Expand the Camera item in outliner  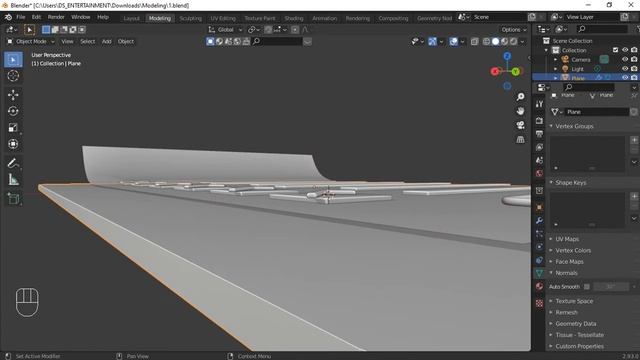click(x=556, y=60)
